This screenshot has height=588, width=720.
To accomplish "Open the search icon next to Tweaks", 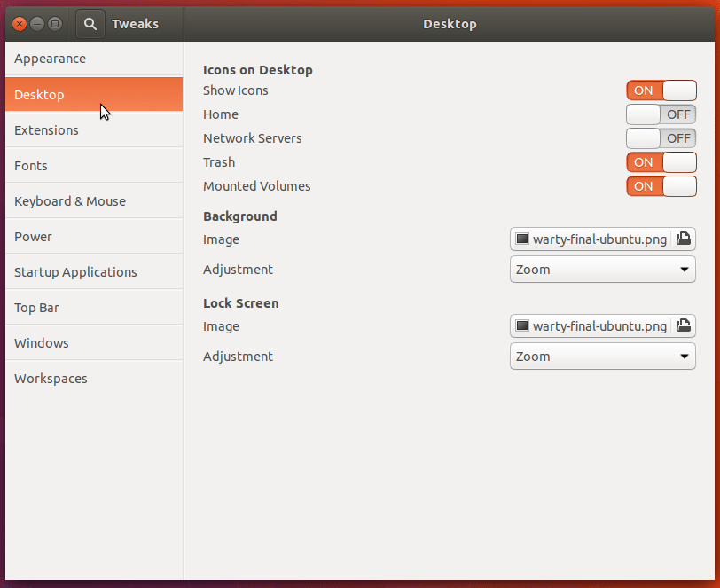I will click(x=90, y=24).
